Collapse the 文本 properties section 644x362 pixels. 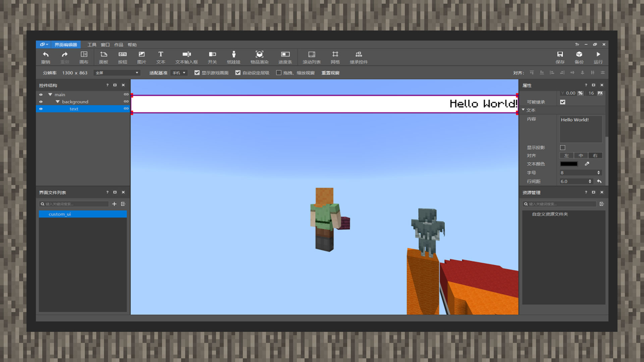point(523,110)
